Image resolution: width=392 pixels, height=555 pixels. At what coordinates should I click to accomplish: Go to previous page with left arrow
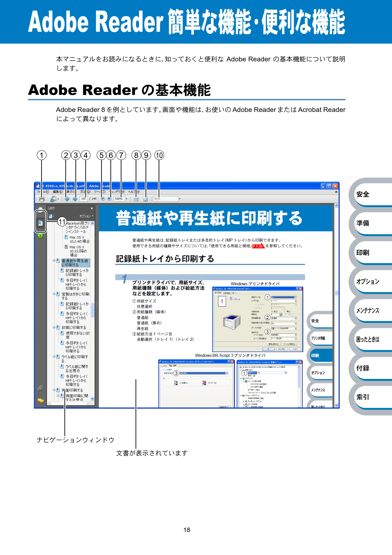point(67,199)
